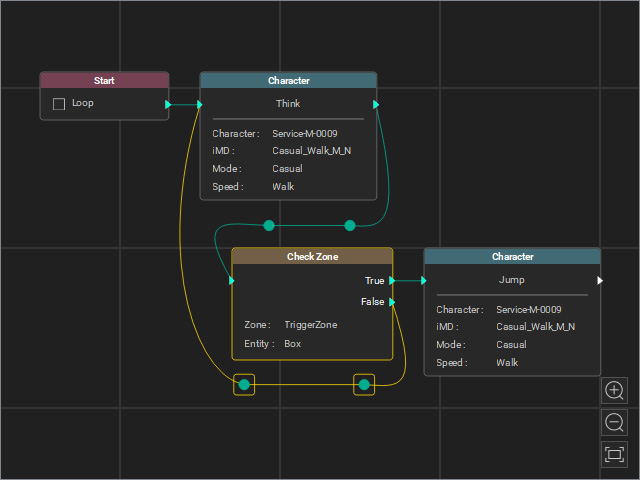Enable the Loop checkbox in Start node
This screenshot has height=480, width=640.
click(59, 104)
